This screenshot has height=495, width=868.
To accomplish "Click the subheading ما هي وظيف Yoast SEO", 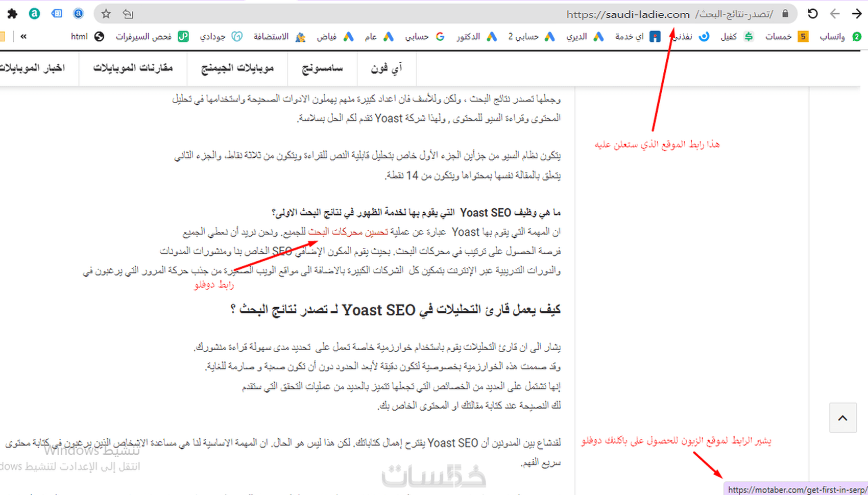I will click(x=416, y=212).
